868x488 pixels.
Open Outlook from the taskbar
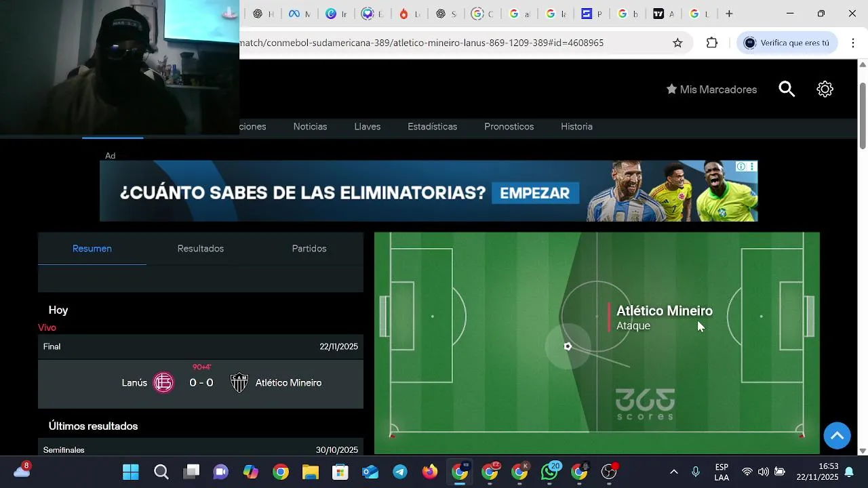point(370,472)
